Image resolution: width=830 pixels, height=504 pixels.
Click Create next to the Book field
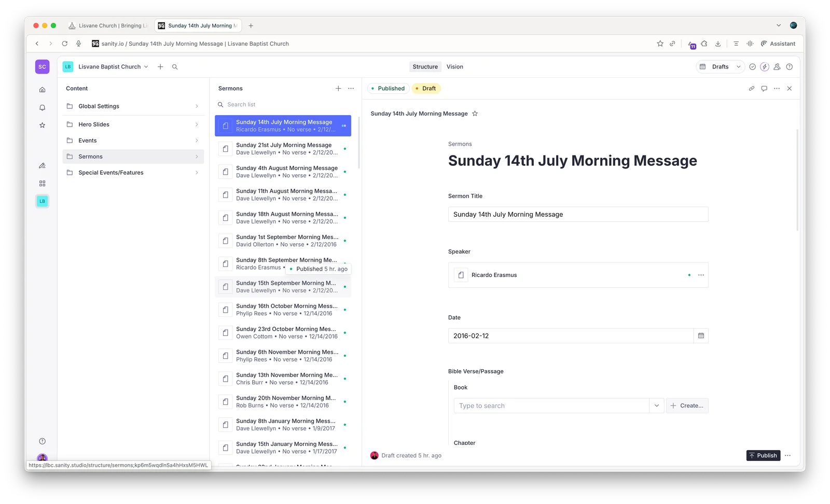click(687, 405)
